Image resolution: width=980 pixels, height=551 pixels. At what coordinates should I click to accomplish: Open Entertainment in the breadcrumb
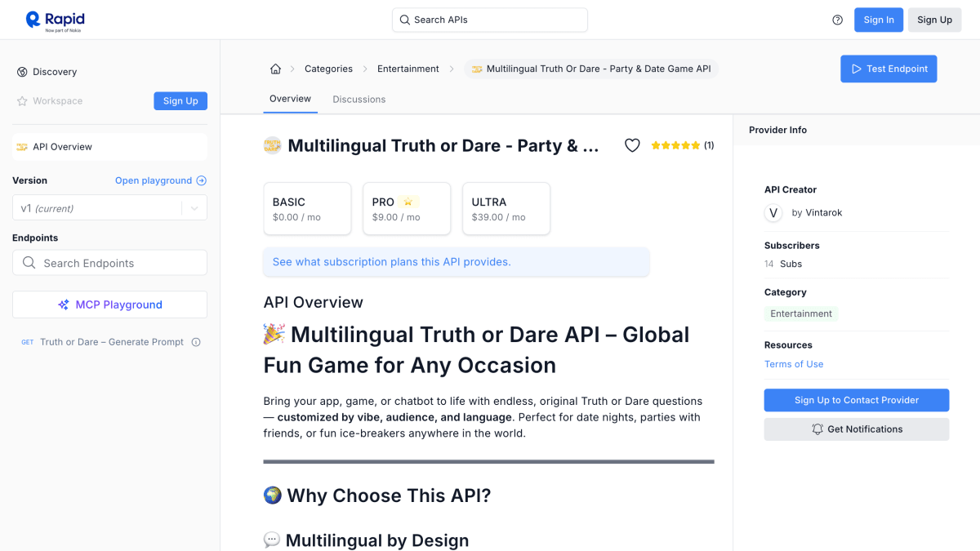click(x=408, y=69)
